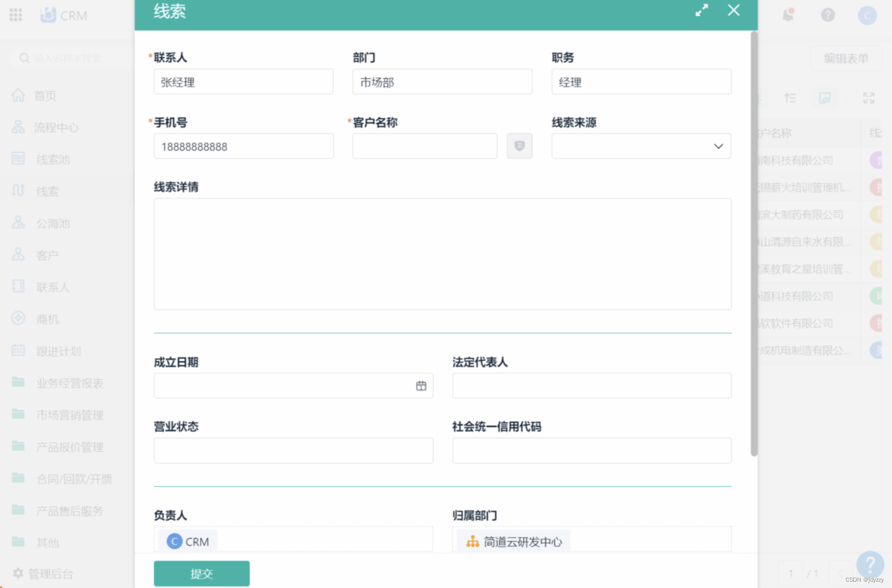Open the 线索来源 dropdown

(x=641, y=146)
